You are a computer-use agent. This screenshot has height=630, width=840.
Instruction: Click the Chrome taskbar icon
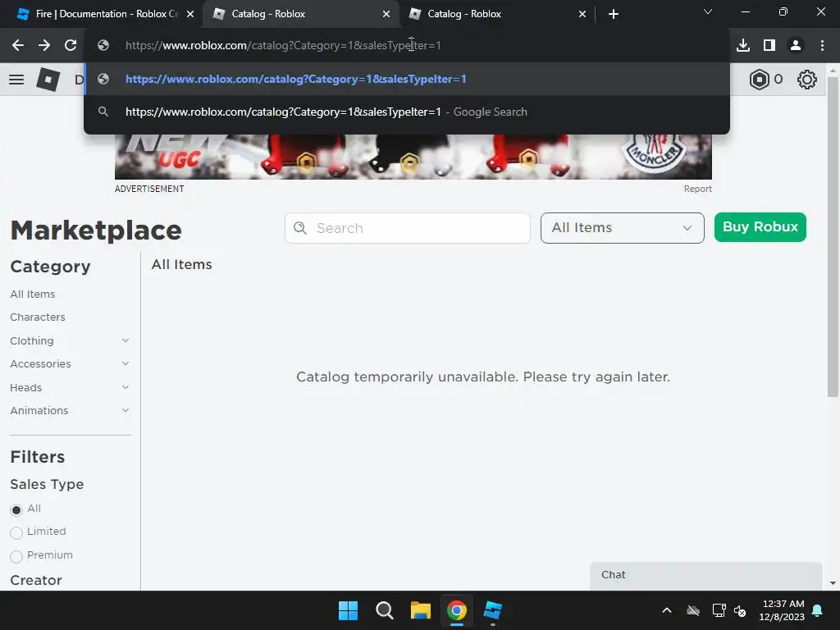(x=456, y=610)
